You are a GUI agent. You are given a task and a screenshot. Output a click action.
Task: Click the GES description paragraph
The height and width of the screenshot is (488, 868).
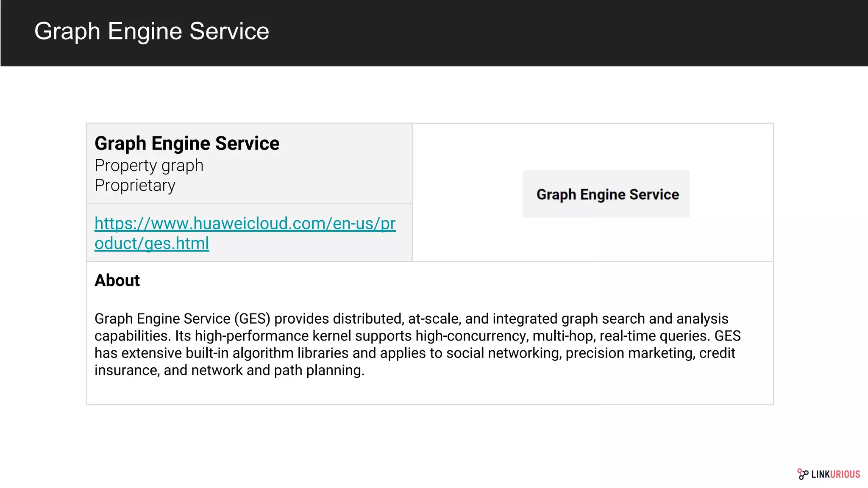[417, 344]
